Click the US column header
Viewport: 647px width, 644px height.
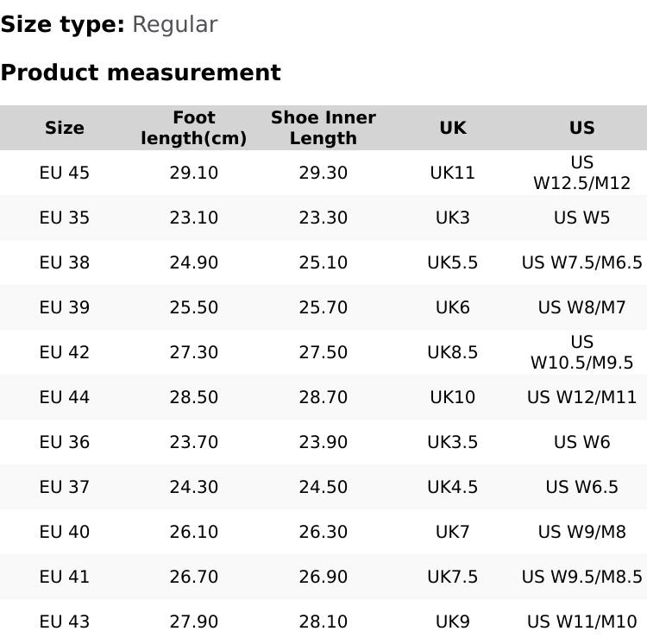[582, 128]
